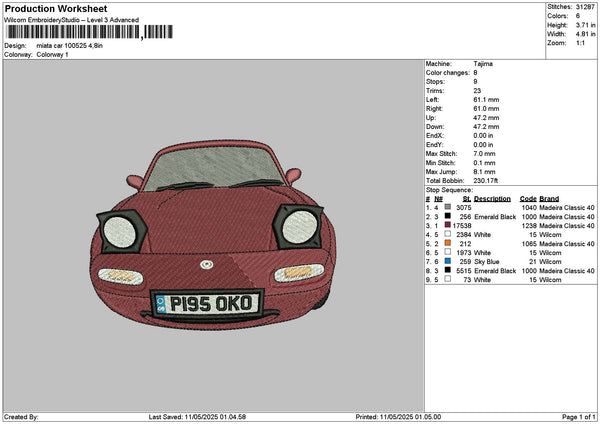Click the Stop Sequence heading
The width and height of the screenshot is (600, 424).
click(x=448, y=188)
